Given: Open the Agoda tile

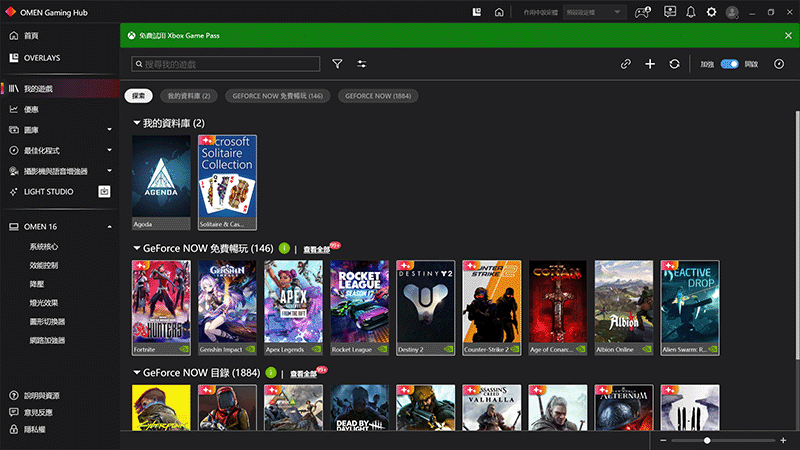Looking at the screenshot, I should click(161, 182).
